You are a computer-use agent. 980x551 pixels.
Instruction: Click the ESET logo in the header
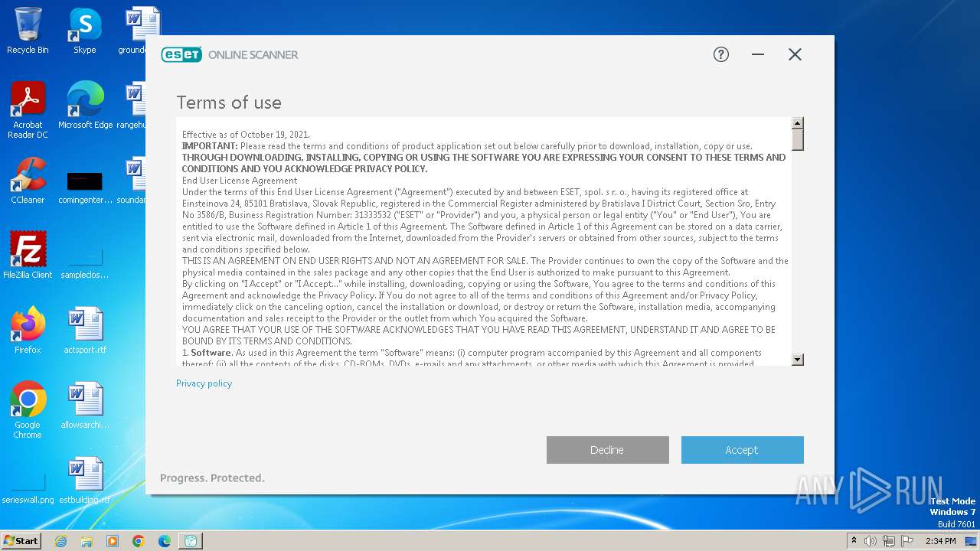pyautogui.click(x=181, y=54)
